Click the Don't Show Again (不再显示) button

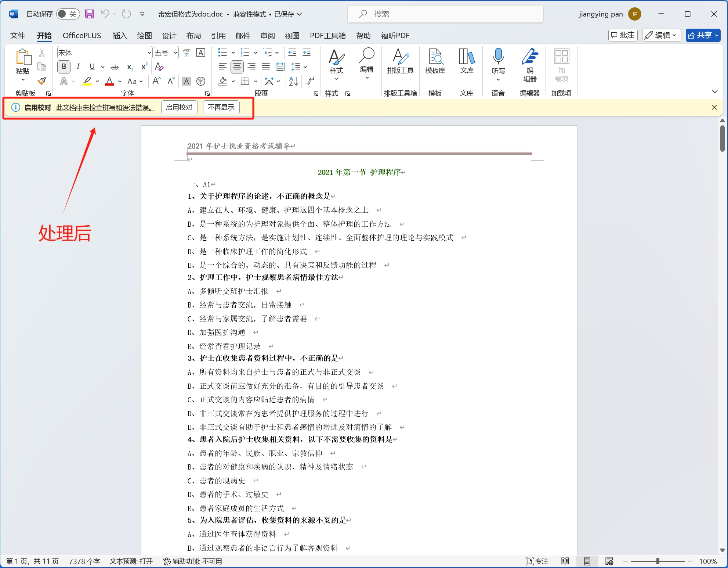pyautogui.click(x=221, y=107)
